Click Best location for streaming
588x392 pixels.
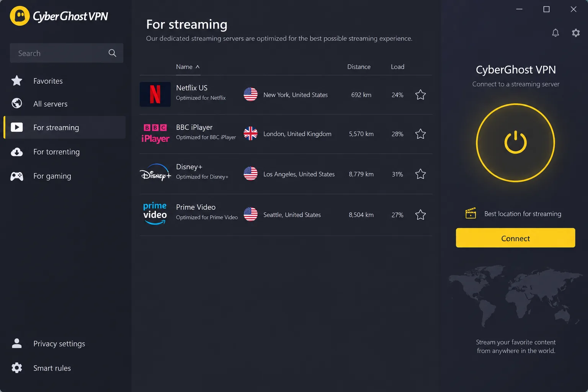pos(523,214)
